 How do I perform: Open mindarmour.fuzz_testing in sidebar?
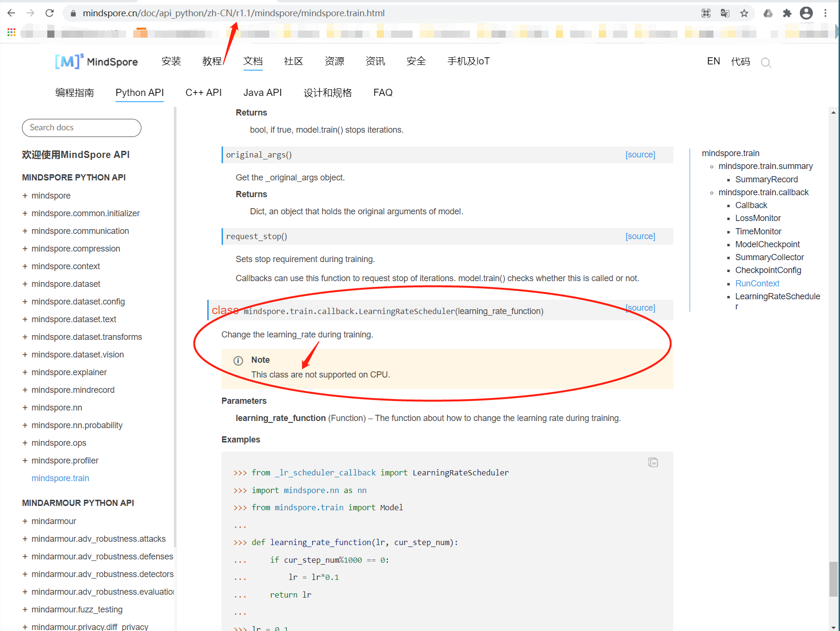tap(77, 610)
